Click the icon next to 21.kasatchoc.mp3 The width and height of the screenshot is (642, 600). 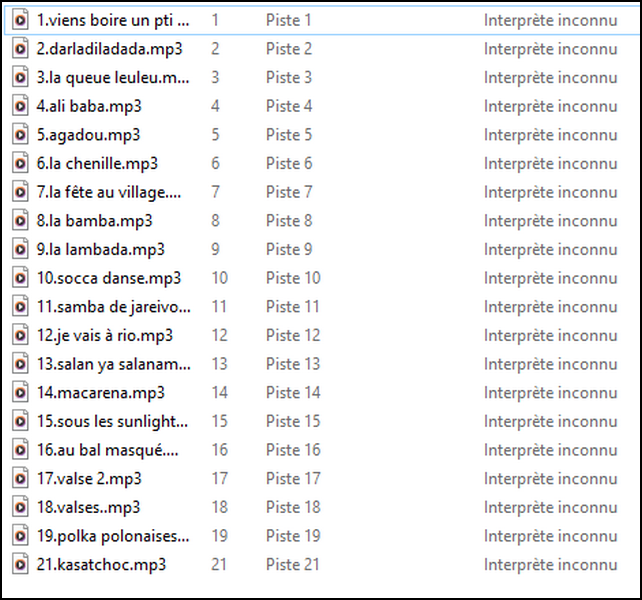20,565
